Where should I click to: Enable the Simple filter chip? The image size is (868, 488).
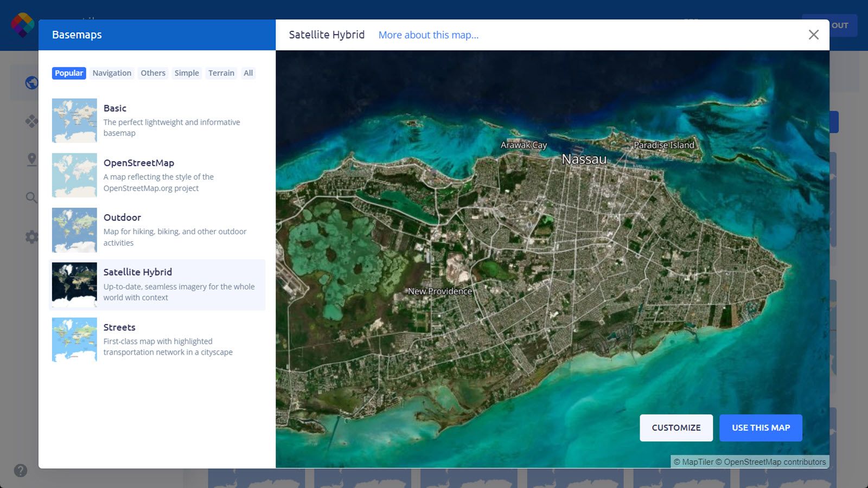click(187, 73)
